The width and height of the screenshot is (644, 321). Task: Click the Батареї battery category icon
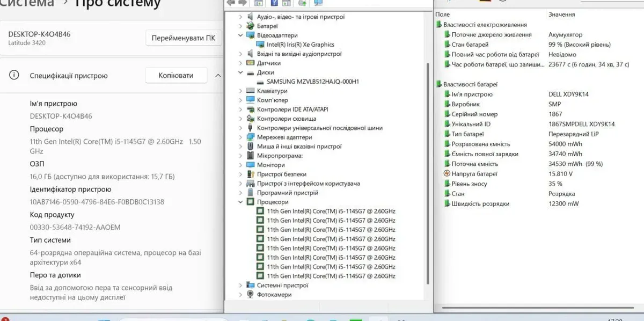pos(250,26)
